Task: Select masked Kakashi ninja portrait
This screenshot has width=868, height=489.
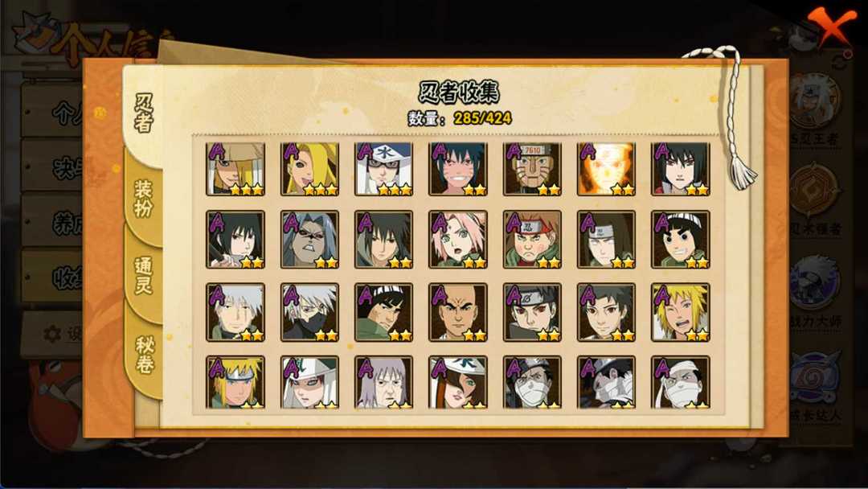Action: tap(309, 312)
